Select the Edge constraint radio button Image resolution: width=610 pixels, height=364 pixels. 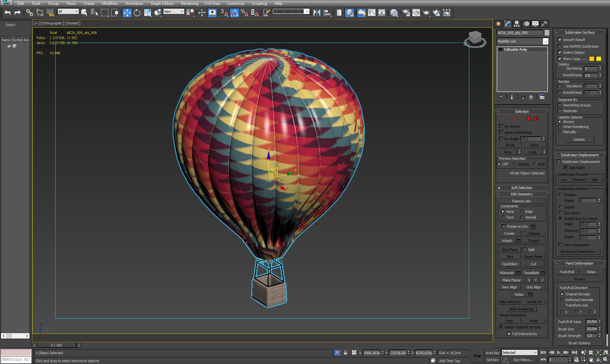click(x=522, y=212)
